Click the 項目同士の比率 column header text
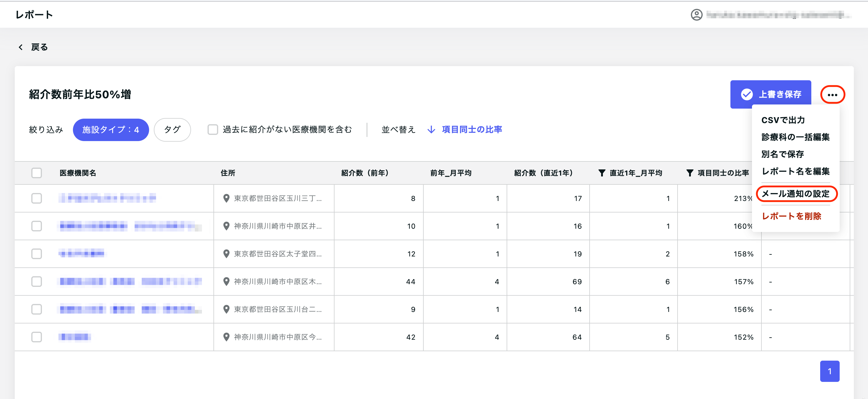This screenshot has height=399, width=868. [x=723, y=173]
